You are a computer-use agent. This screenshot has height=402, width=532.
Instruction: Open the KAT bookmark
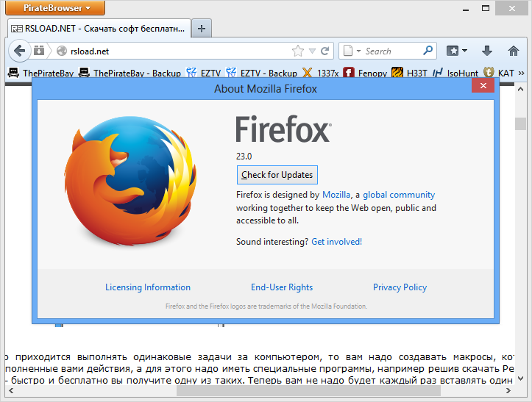point(498,73)
